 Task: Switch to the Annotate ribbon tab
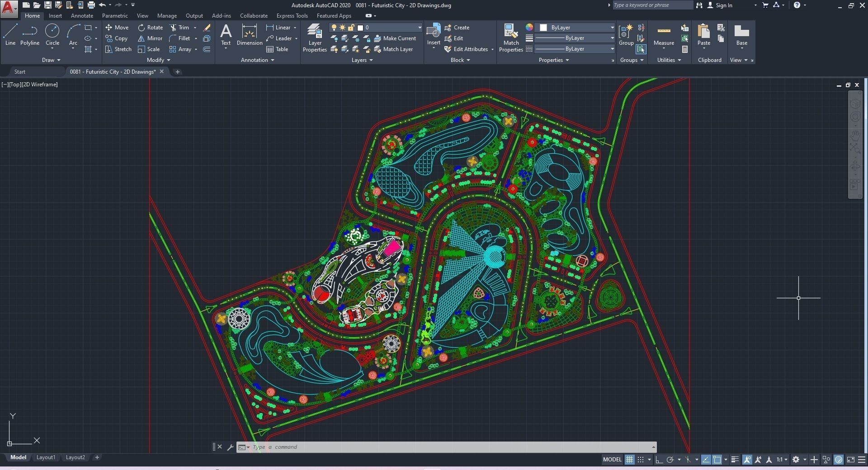(82, 16)
